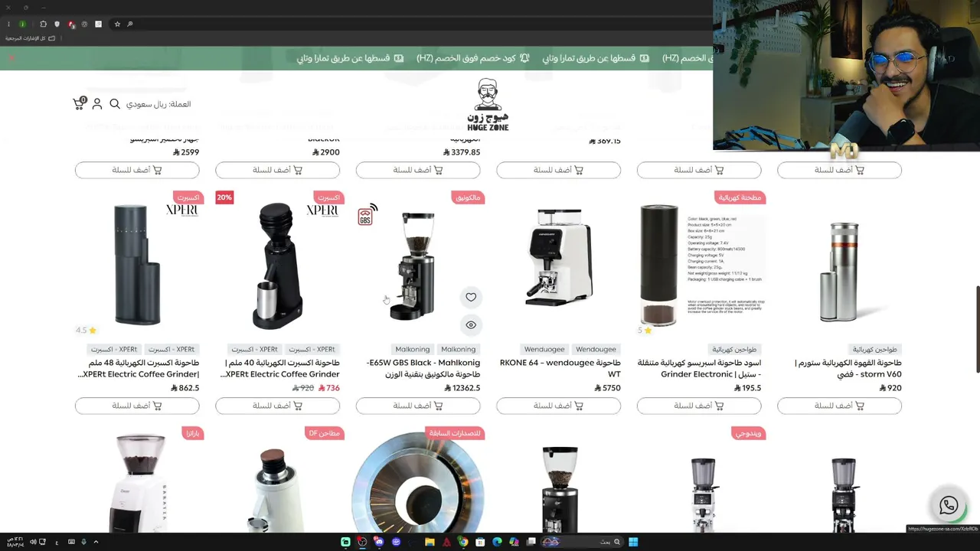The height and width of the screenshot is (551, 980).
Task: Open quick view for the Mahlkonig E65W GBS
Action: (471, 325)
